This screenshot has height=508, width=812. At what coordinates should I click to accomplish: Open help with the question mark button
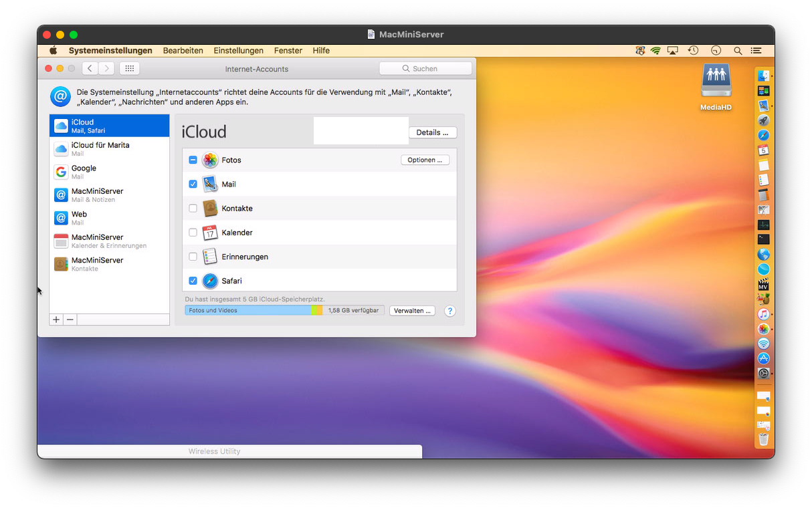[450, 311]
